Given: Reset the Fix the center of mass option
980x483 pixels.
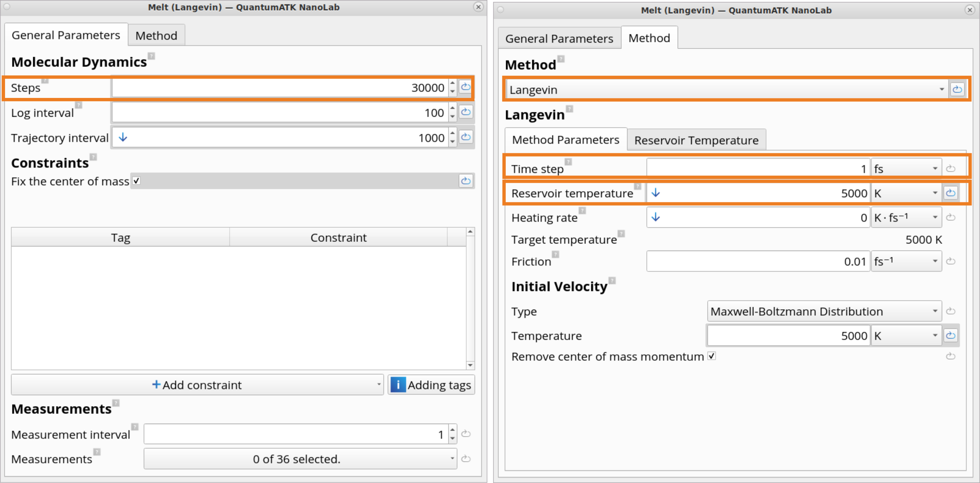Looking at the screenshot, I should coord(466,181).
